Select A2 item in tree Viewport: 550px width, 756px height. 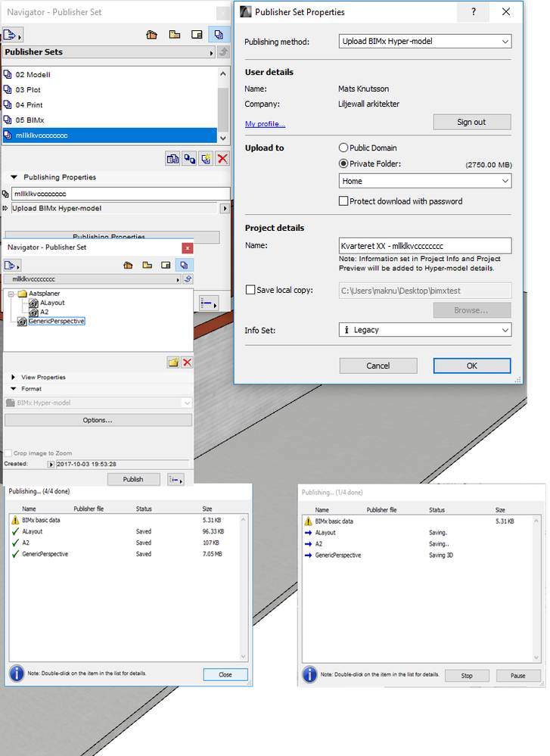44,312
